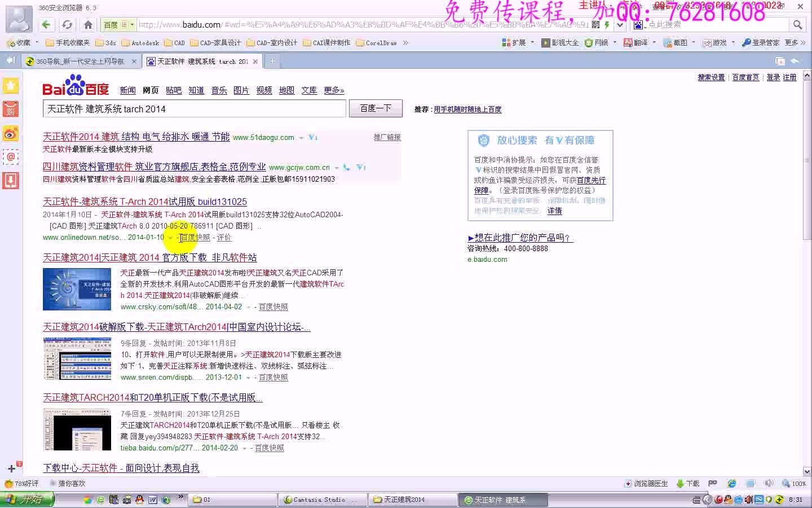Click the Baidu search query input field
The height and width of the screenshot is (508, 812).
coord(195,109)
